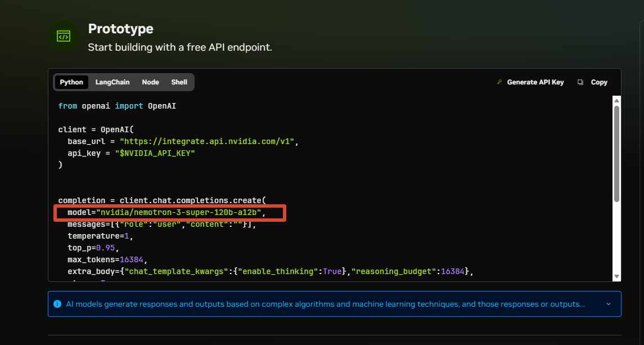The image size is (644, 345).
Task: Click the Copy button label
Action: click(599, 82)
